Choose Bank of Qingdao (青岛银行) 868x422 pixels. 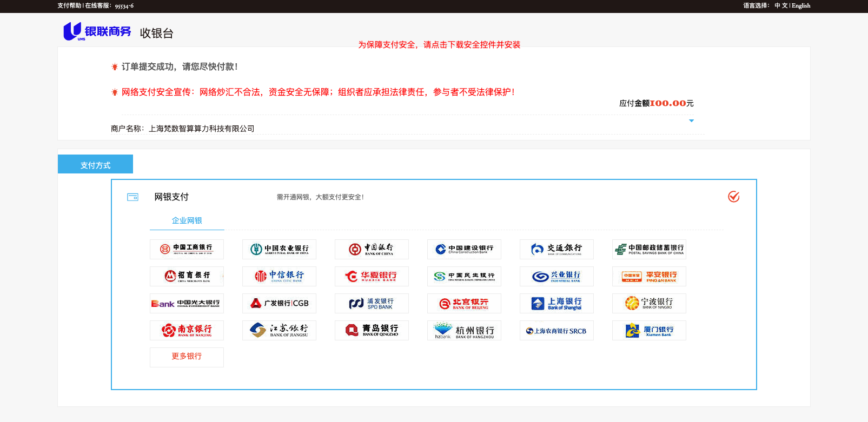[372, 330]
